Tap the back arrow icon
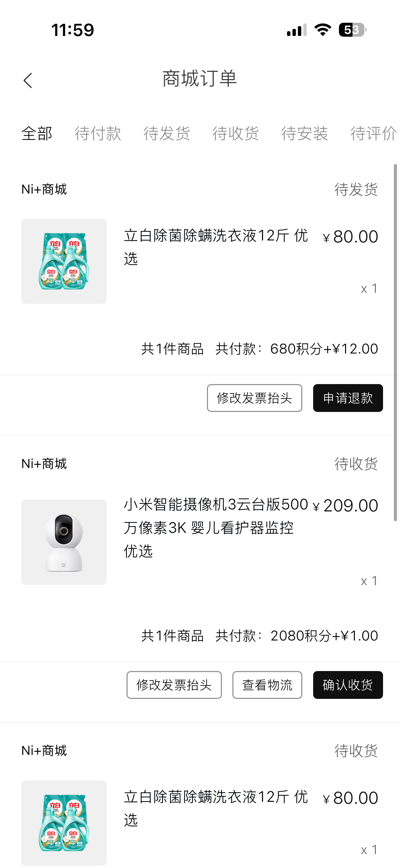 28,80
